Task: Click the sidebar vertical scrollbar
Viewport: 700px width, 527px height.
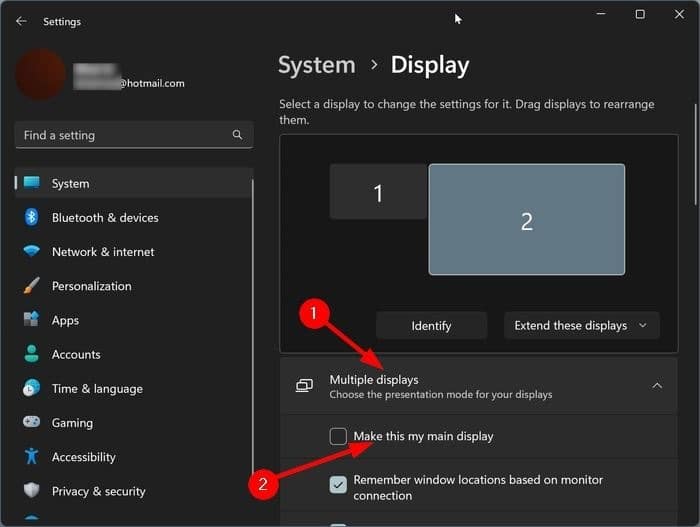Action: pos(253,326)
